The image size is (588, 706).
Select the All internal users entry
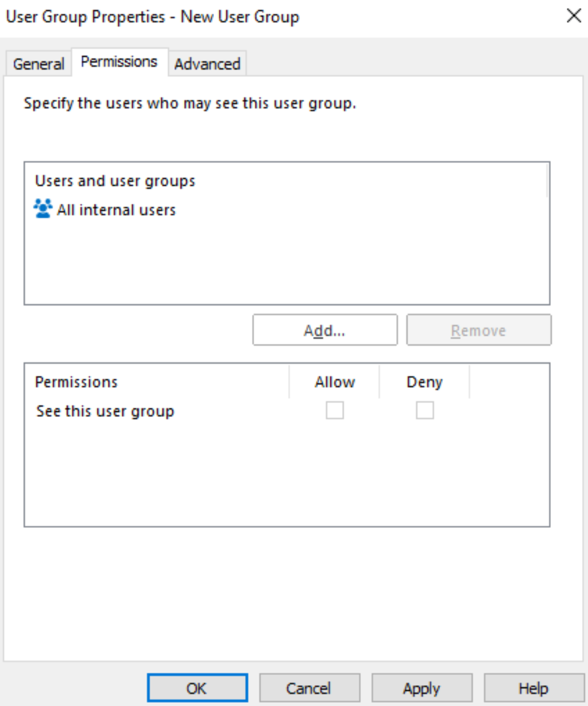tap(105, 209)
